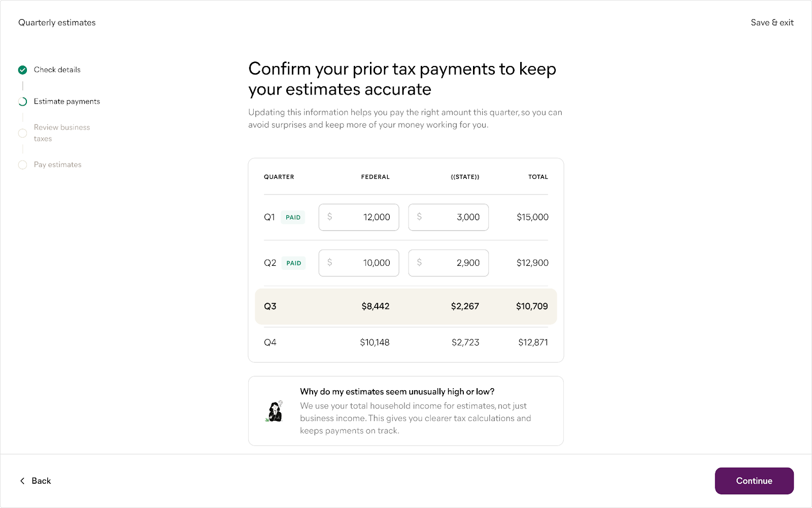Click the Review business taxes step circle
This screenshot has height=508, width=812.
pyautogui.click(x=23, y=133)
